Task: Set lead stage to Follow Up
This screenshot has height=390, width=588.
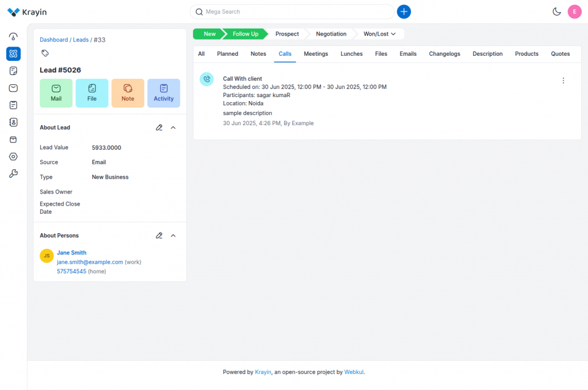Action: [245, 34]
